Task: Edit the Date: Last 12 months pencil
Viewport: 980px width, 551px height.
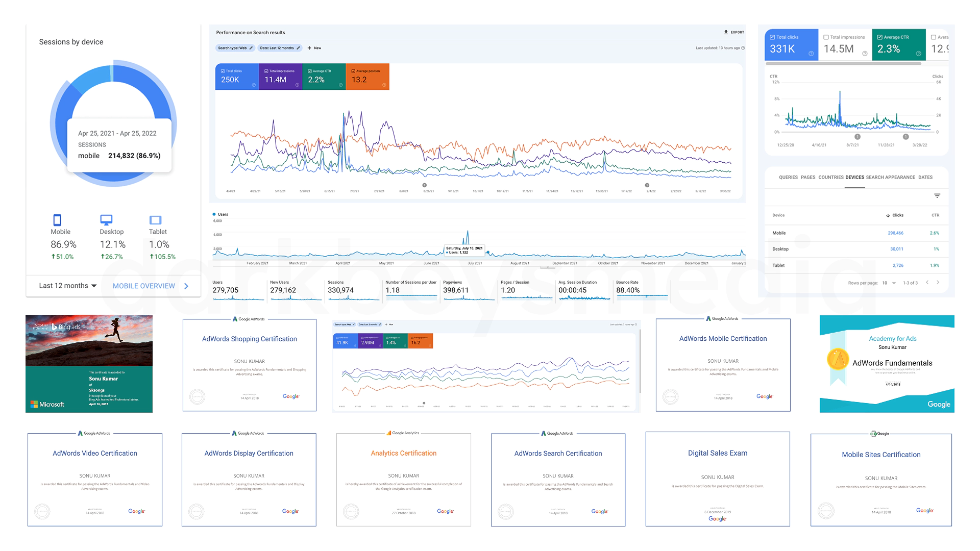Action: [299, 48]
